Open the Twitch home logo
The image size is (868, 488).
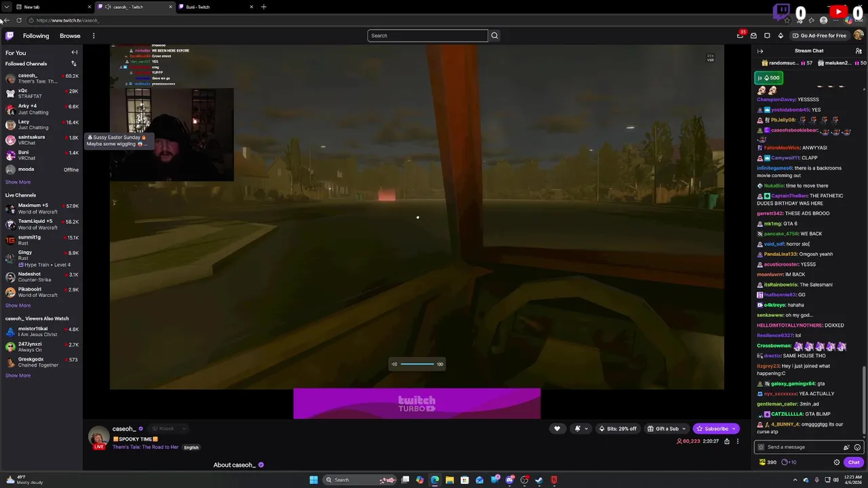tap(9, 35)
